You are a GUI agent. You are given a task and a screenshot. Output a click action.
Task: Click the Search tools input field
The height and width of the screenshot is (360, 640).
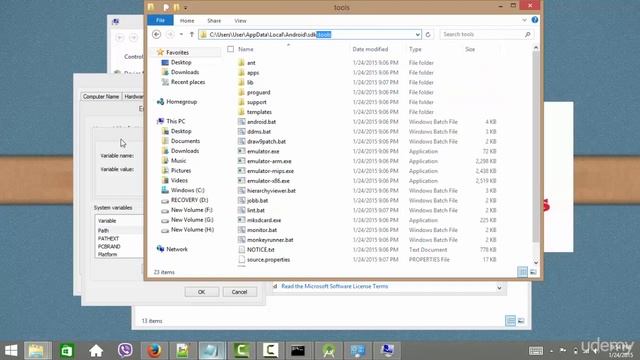[482, 35]
